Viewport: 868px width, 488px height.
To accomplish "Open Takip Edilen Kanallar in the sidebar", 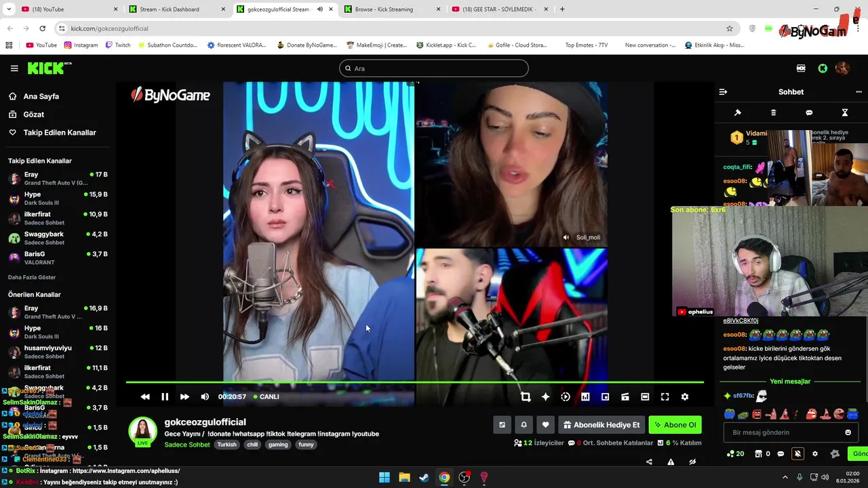I will coord(60,132).
